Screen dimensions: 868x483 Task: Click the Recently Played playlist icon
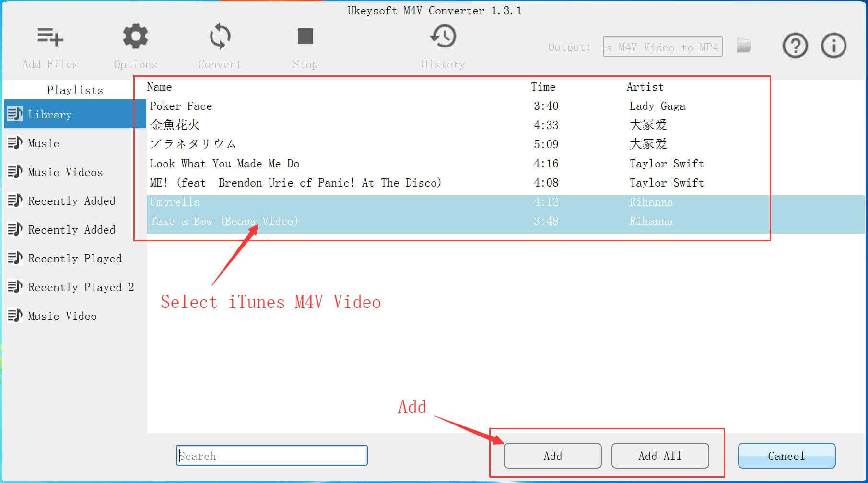pyautogui.click(x=15, y=258)
